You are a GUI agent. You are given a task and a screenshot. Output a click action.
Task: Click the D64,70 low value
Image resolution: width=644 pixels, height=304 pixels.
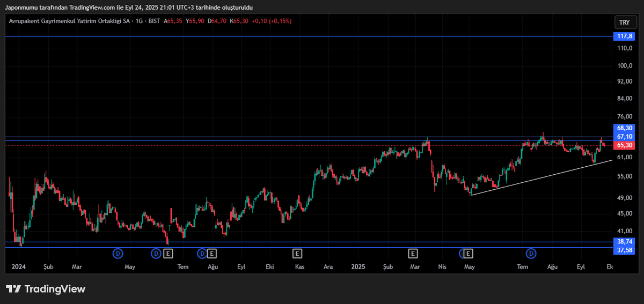218,21
